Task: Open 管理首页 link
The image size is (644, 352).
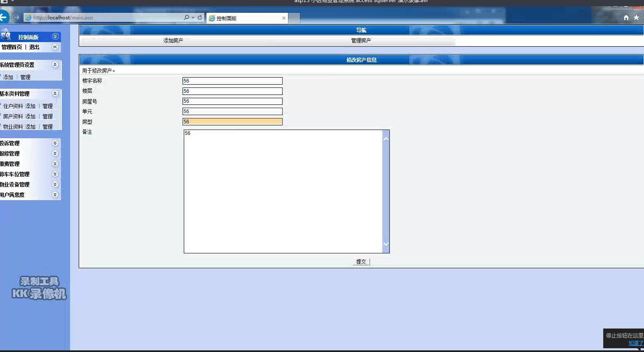Action: 12,47
